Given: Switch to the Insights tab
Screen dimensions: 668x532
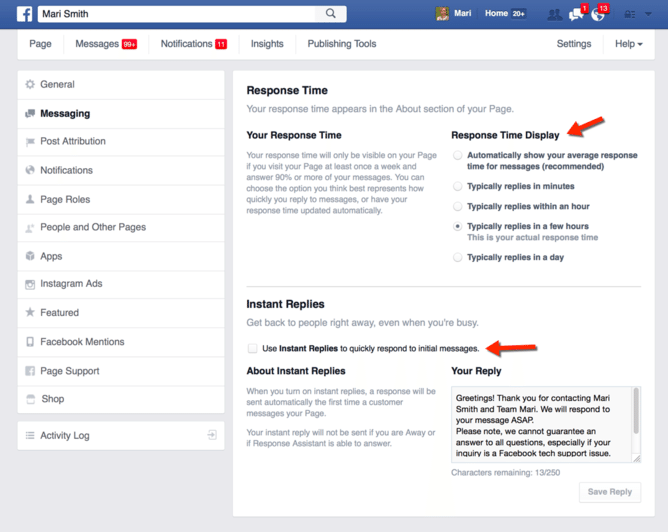Looking at the screenshot, I should tap(267, 44).
